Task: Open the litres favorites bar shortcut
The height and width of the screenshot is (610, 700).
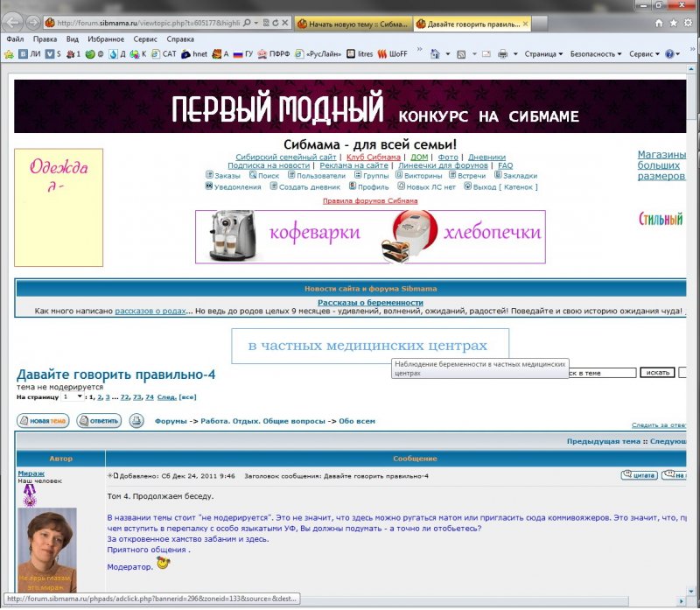Action: (x=360, y=54)
